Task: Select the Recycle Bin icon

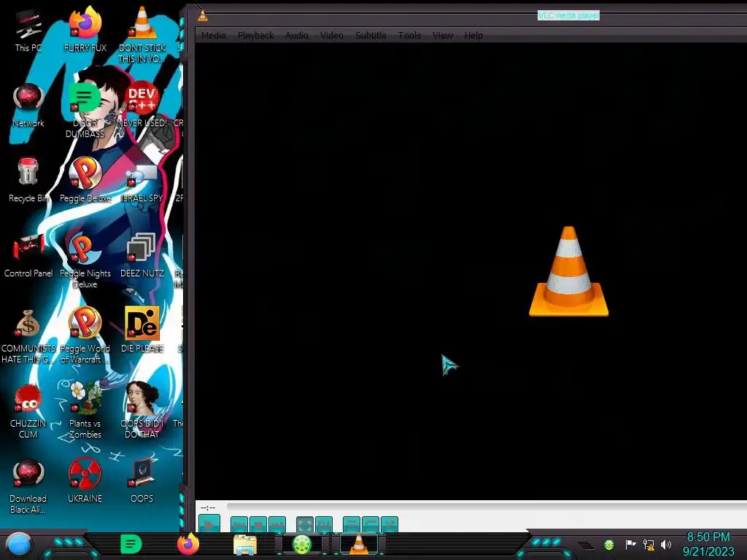Action: click(x=28, y=181)
